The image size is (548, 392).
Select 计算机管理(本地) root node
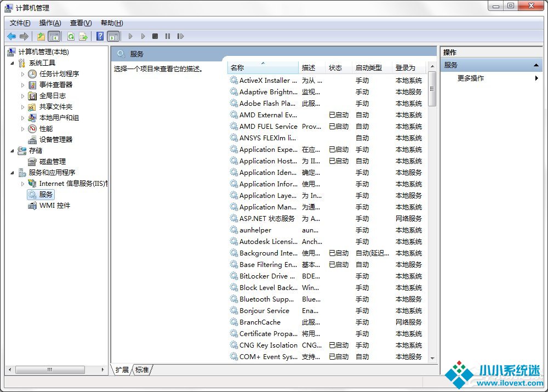point(43,52)
